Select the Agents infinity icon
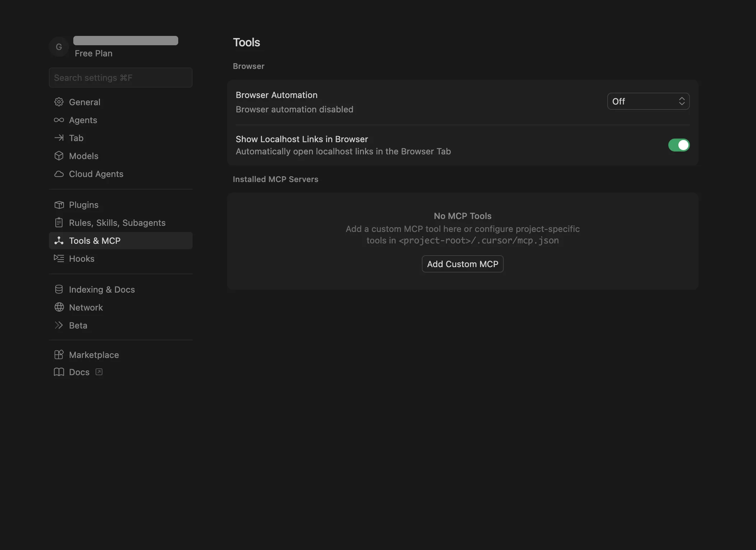The image size is (756, 550). coord(59,120)
